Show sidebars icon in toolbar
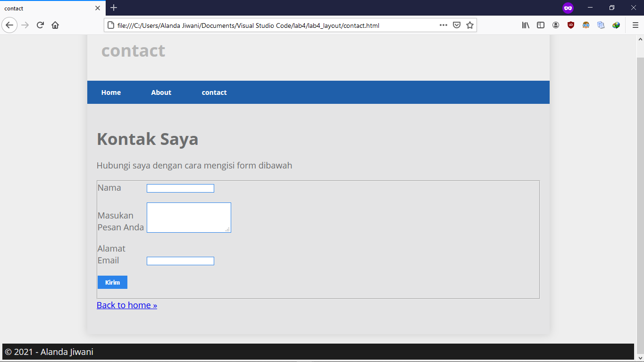The width and height of the screenshot is (644, 362). point(541,25)
